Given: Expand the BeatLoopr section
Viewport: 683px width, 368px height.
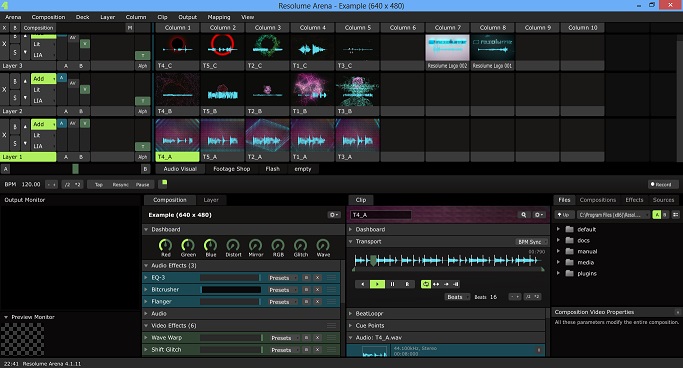Looking at the screenshot, I should point(351,313).
